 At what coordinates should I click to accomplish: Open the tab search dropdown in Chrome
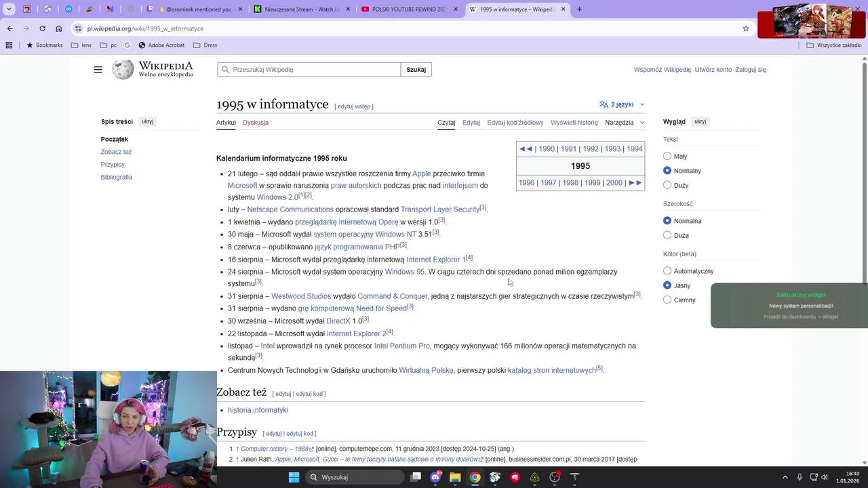[9, 9]
